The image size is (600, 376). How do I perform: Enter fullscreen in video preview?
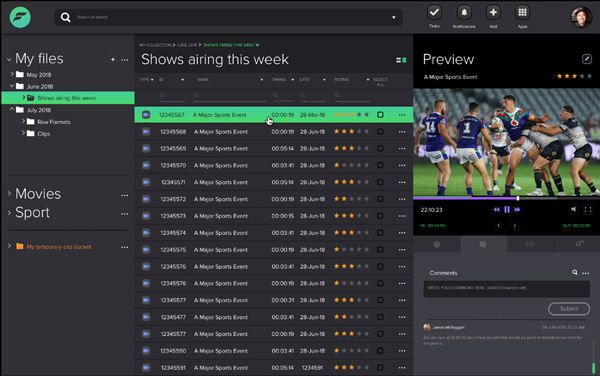click(588, 209)
